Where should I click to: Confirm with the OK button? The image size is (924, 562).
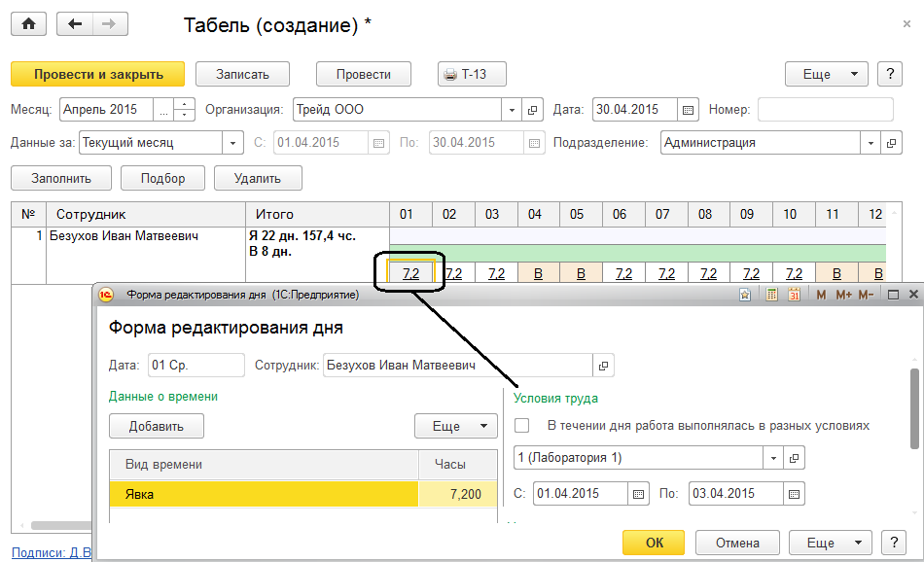[654, 543]
